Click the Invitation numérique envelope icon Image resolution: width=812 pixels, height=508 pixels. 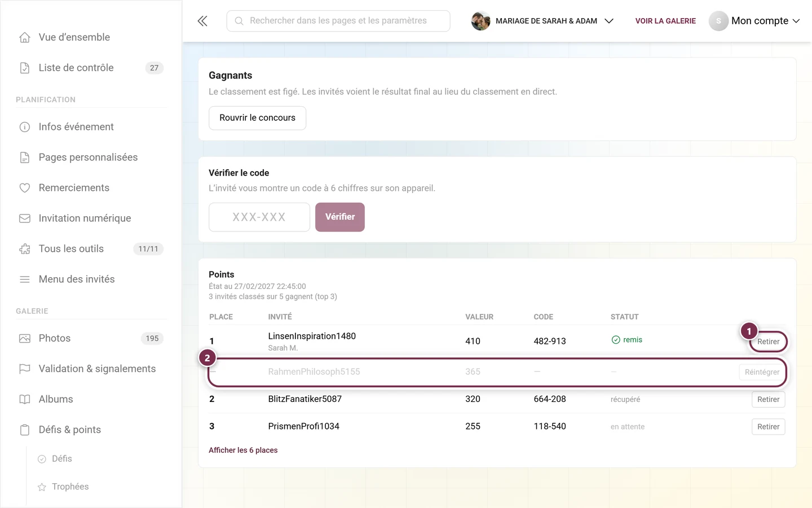tap(25, 218)
